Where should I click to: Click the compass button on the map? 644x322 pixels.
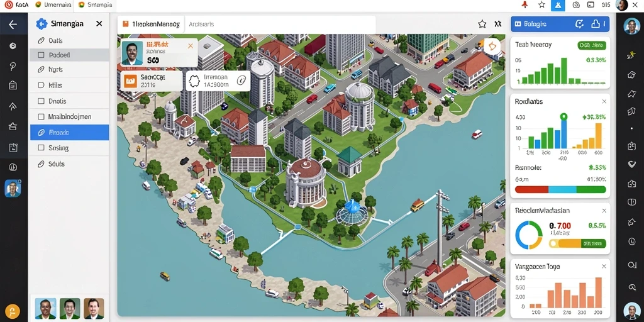[x=492, y=47]
